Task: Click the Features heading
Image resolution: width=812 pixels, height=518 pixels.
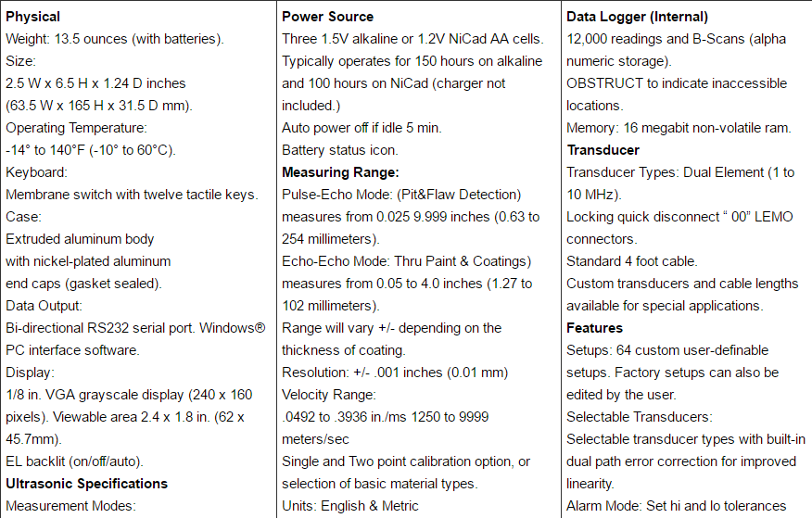Action: [x=594, y=328]
